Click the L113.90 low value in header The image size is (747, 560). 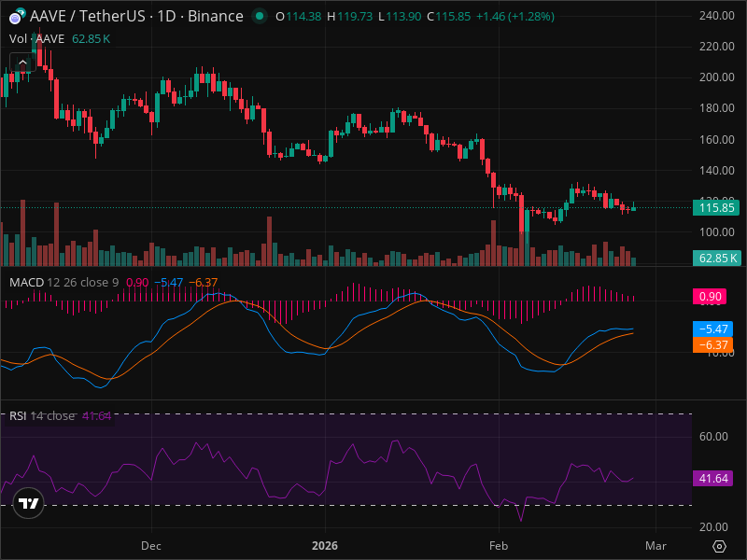click(x=400, y=17)
